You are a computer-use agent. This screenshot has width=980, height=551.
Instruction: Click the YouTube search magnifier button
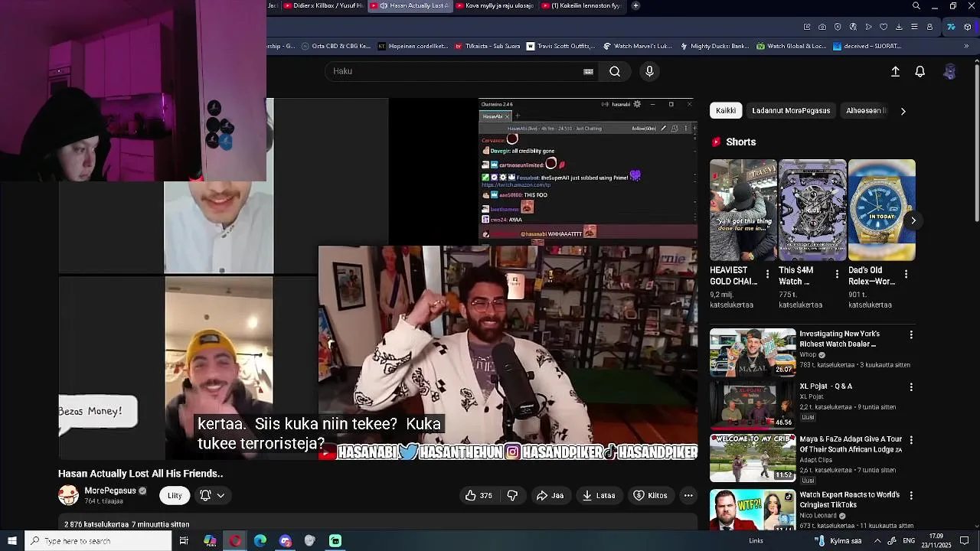pos(615,71)
